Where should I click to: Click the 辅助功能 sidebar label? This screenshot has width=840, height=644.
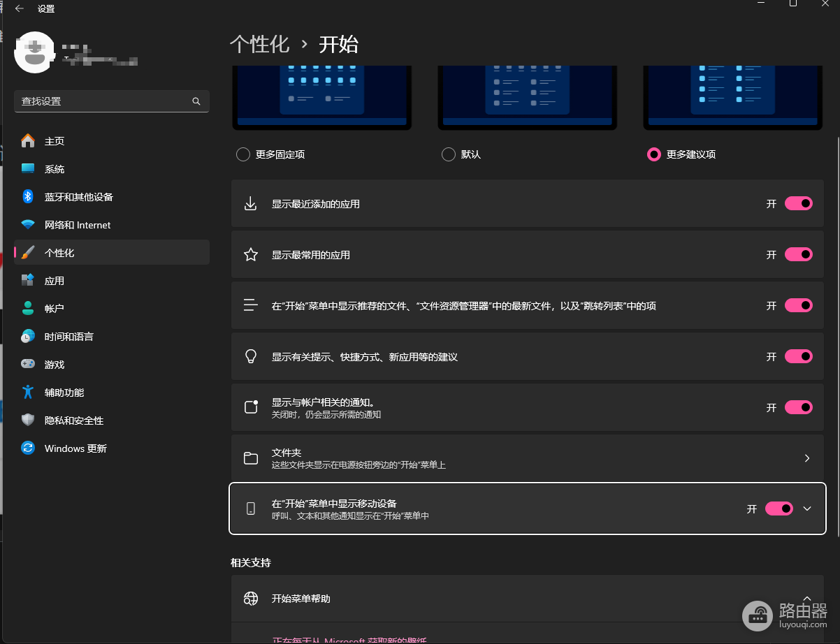(x=64, y=393)
